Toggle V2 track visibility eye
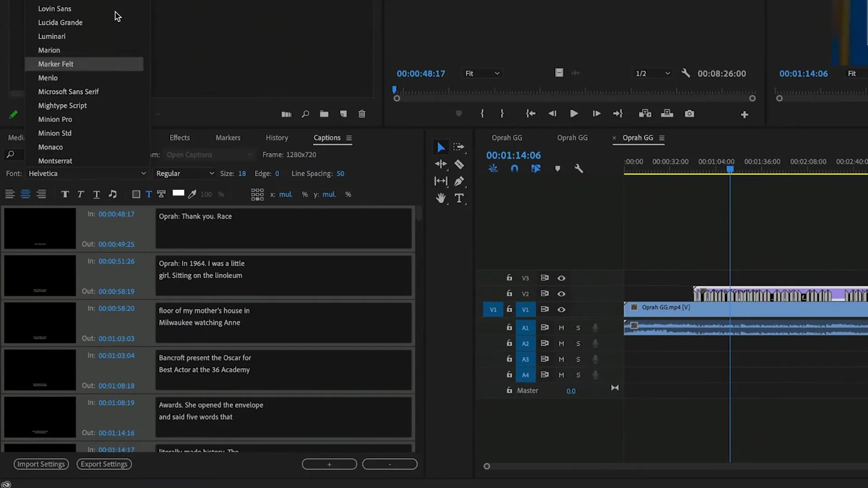Image resolution: width=868 pixels, height=488 pixels. (561, 293)
